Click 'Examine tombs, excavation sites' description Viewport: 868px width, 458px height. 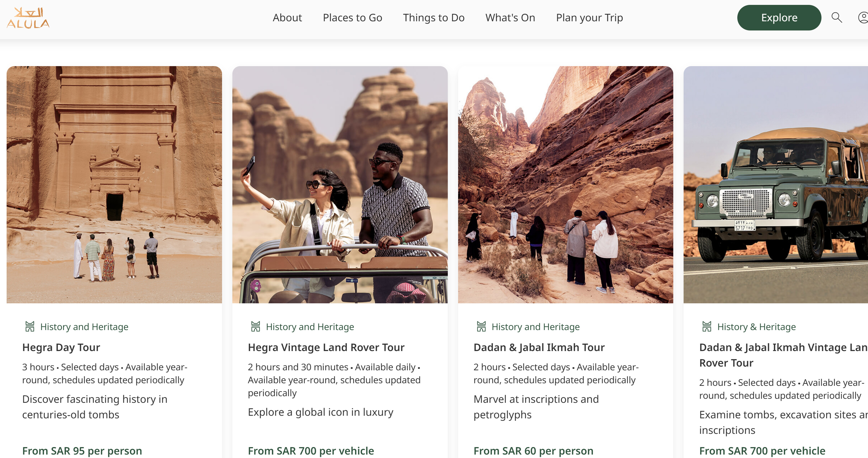tap(784, 422)
